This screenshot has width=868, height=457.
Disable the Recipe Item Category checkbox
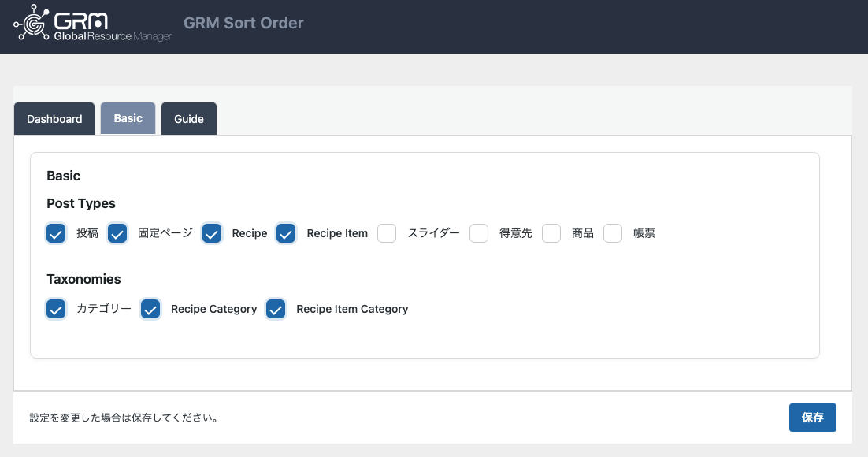coord(276,309)
